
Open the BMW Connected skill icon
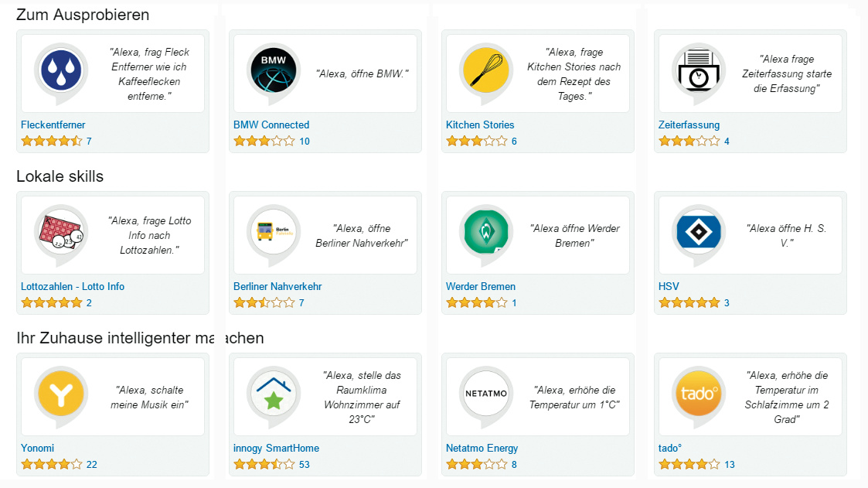(x=272, y=70)
